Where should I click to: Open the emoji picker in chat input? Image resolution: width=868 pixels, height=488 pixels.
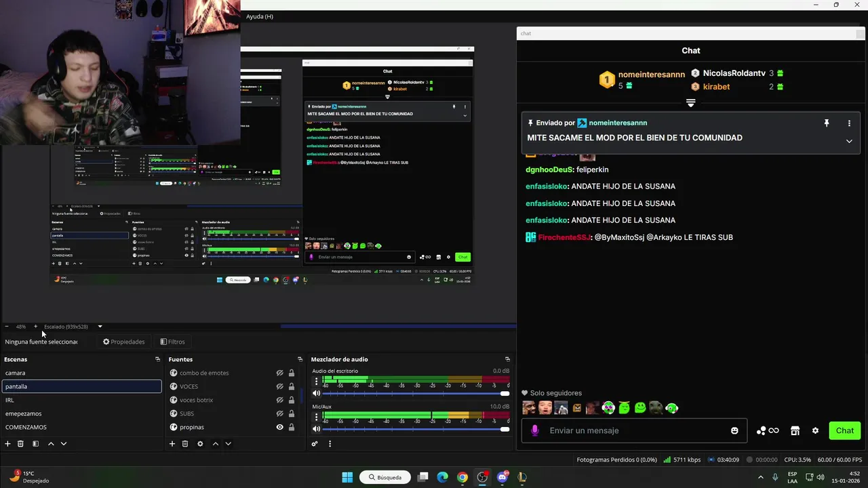pyautogui.click(x=734, y=430)
